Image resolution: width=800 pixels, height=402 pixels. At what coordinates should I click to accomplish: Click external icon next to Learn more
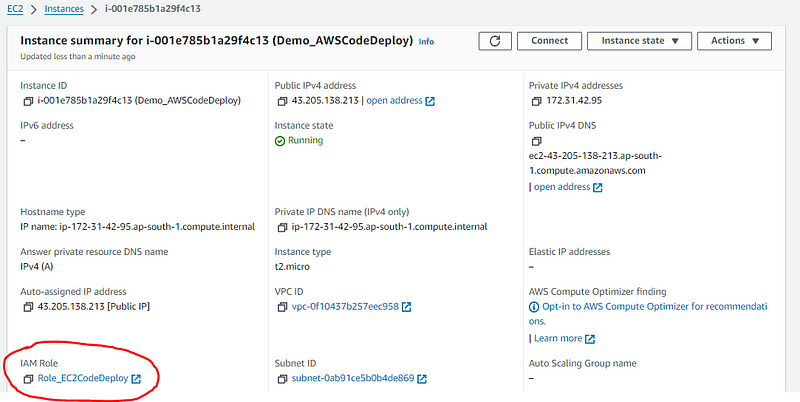590,339
